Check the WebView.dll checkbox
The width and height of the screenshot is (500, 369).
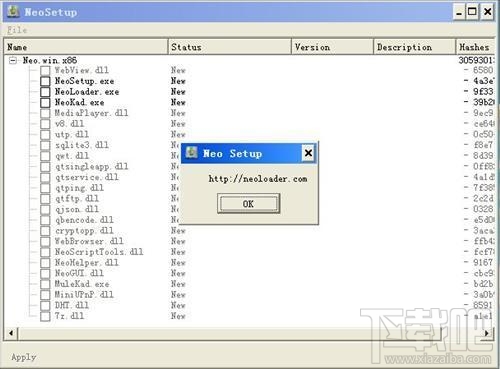point(45,70)
